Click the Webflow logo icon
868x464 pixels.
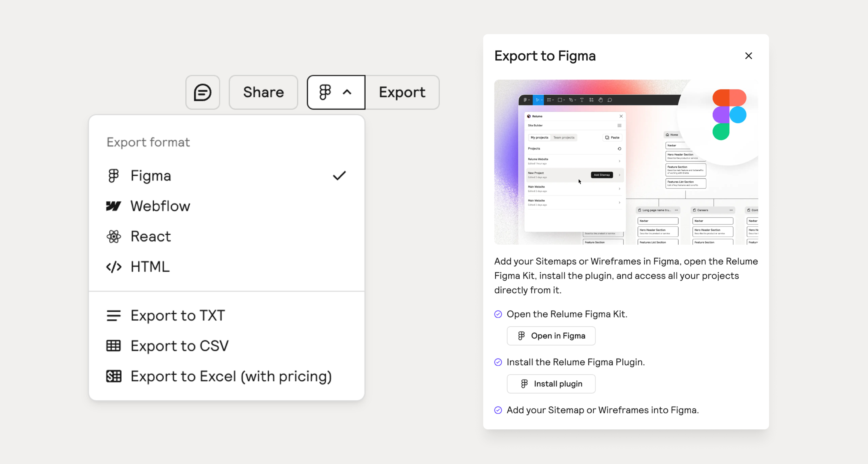coord(113,206)
